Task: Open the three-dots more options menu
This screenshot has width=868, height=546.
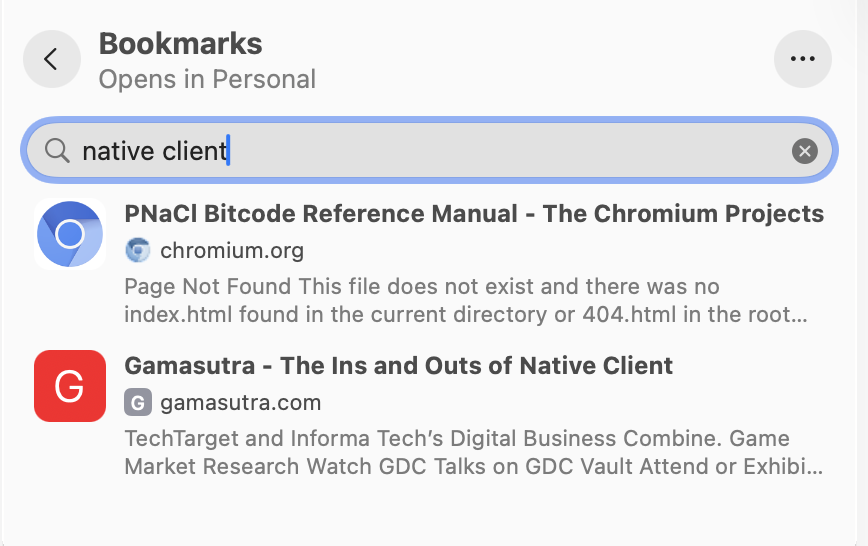Action: [802, 59]
